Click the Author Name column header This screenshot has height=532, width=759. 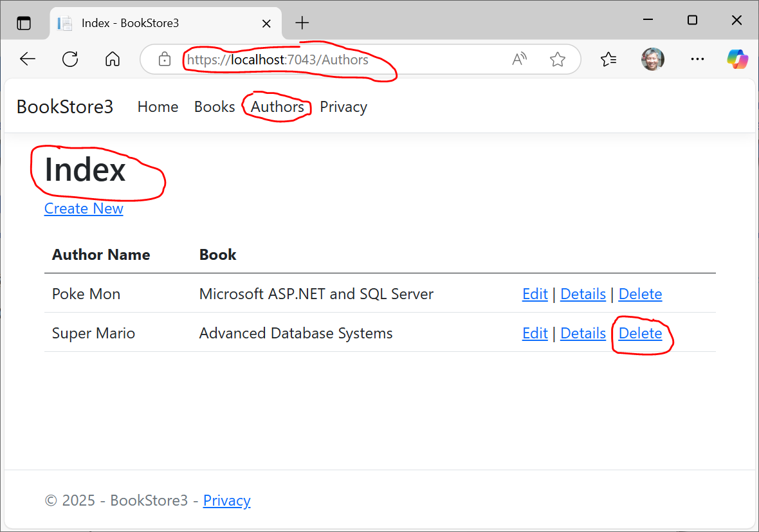(101, 255)
